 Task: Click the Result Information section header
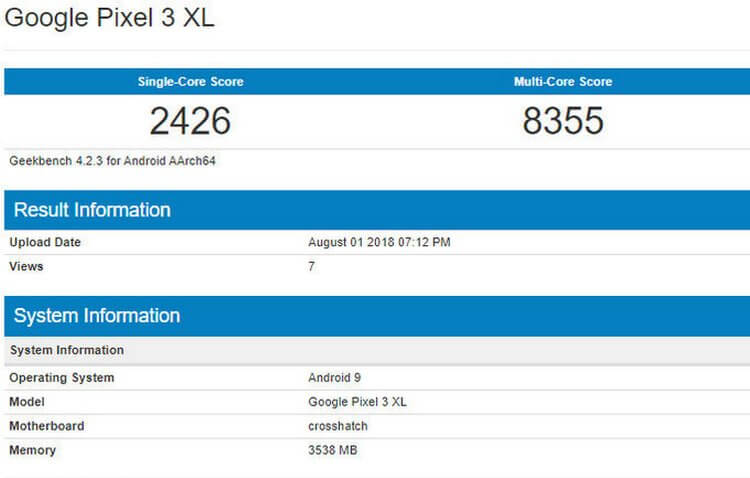point(92,210)
